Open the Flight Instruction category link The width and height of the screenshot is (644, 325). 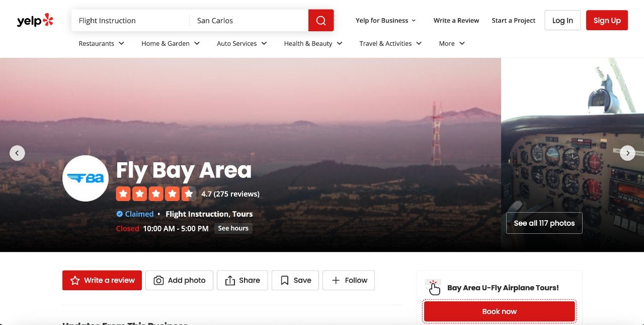tap(197, 214)
